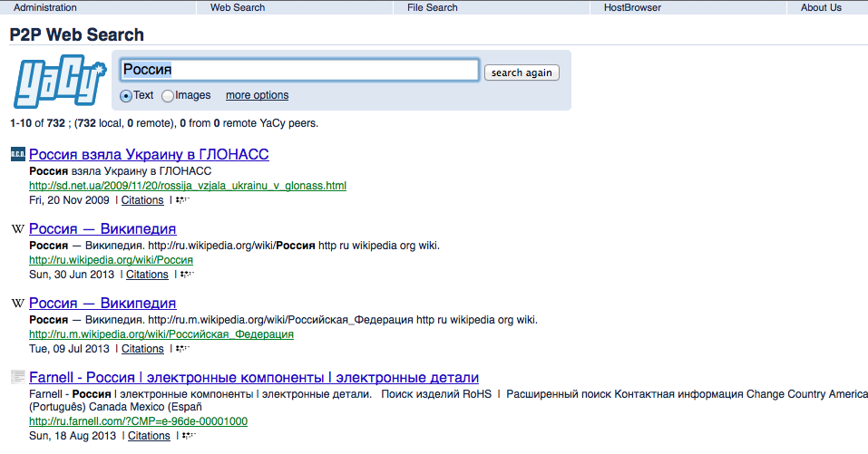Click Wikipedia favicon of ru.wikipedia.org result

click(18, 229)
